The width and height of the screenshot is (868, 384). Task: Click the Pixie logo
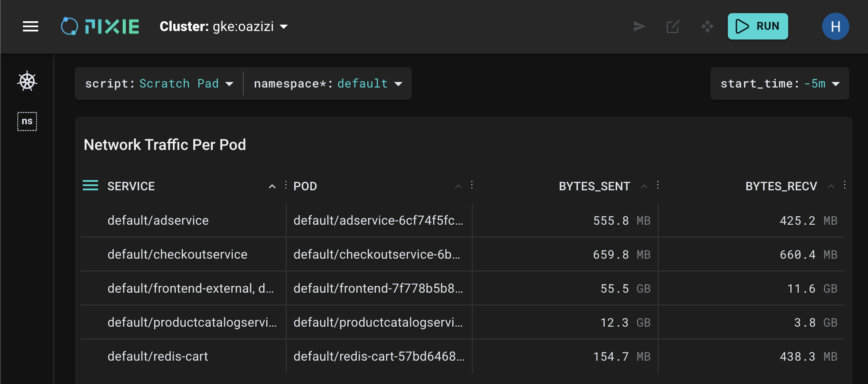(x=100, y=26)
